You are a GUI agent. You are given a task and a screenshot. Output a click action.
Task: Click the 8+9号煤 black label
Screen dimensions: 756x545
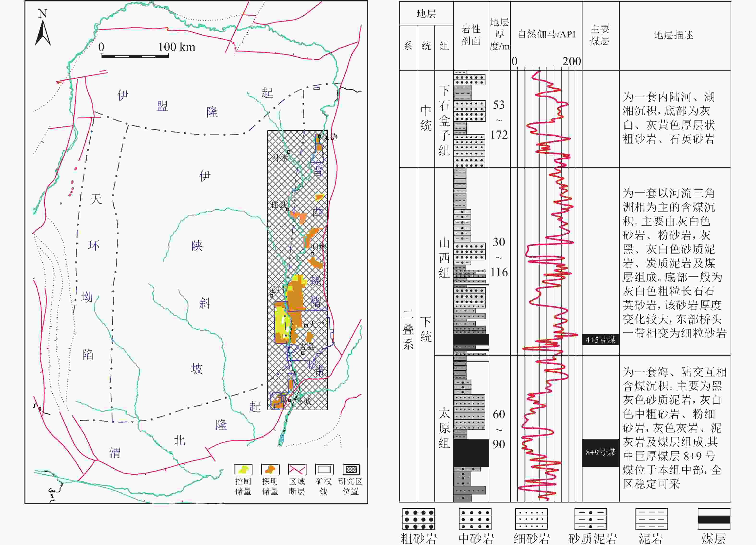click(x=600, y=452)
